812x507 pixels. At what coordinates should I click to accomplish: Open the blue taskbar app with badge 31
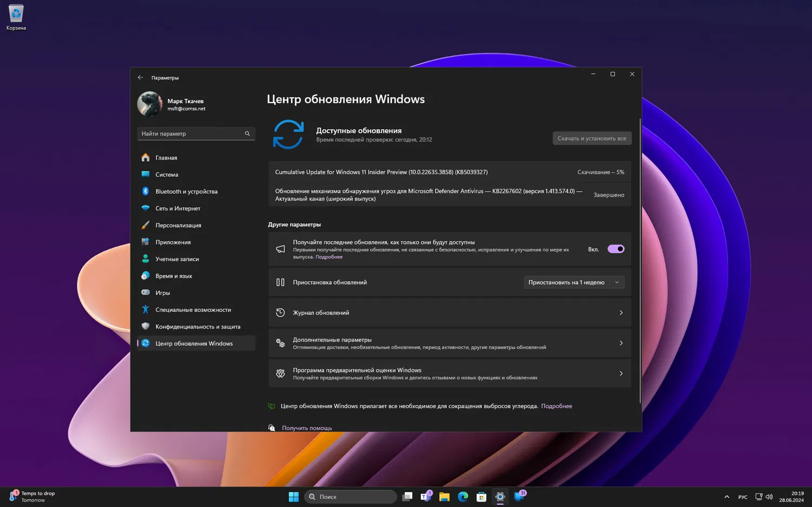click(519, 496)
